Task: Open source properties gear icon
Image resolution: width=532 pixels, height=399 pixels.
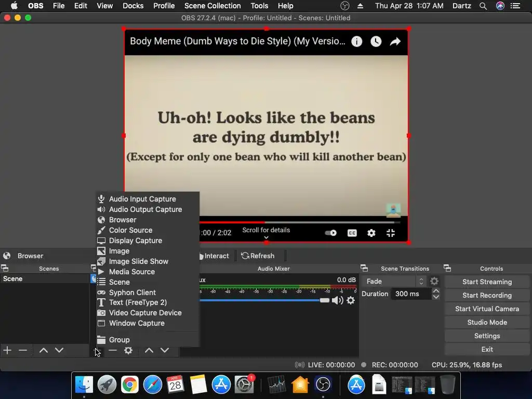Action: [128, 350]
